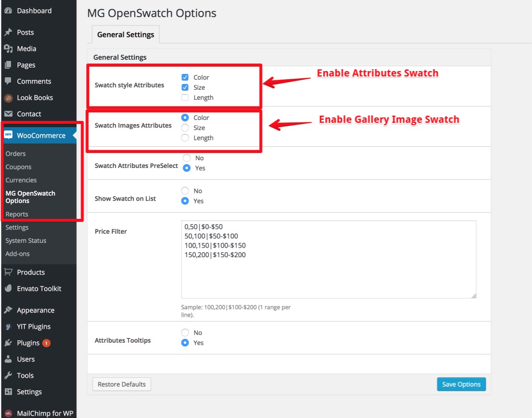Open Currencies in WooCommerce submenu
532x418 pixels.
click(x=21, y=180)
